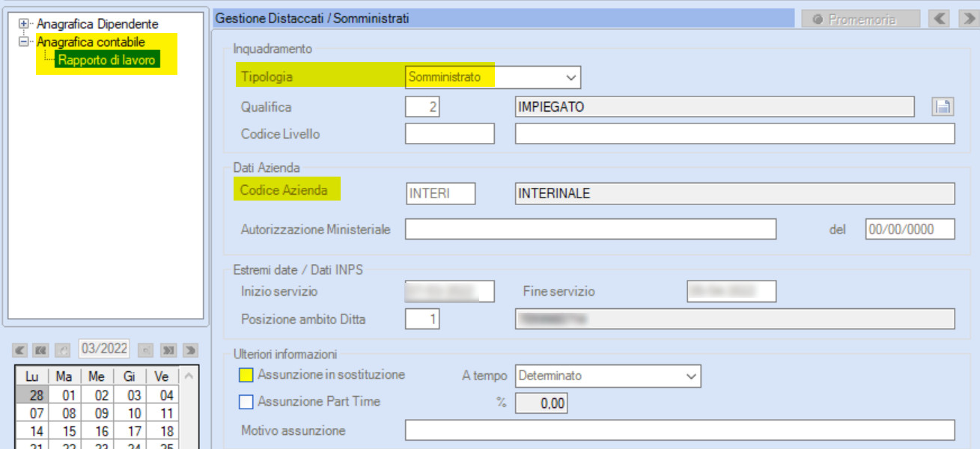Screen dimensions: 980x449
Task: Click the Codice Azienda INTERI field
Action: point(440,194)
